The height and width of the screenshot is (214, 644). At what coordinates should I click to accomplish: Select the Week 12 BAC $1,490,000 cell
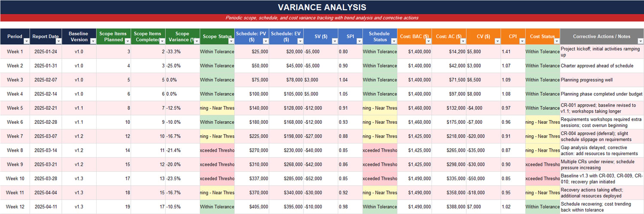[414, 207]
